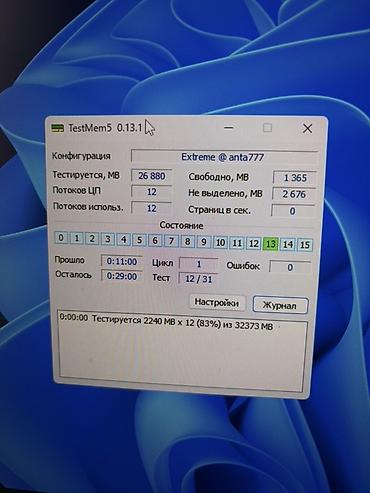Open the Настройки settings button
The image size is (370, 493).
pos(217,303)
